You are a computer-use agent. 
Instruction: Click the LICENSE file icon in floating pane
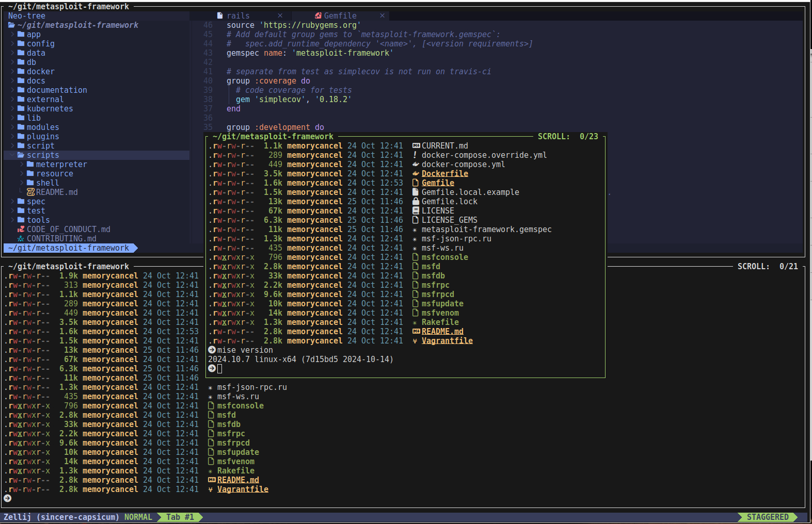416,211
